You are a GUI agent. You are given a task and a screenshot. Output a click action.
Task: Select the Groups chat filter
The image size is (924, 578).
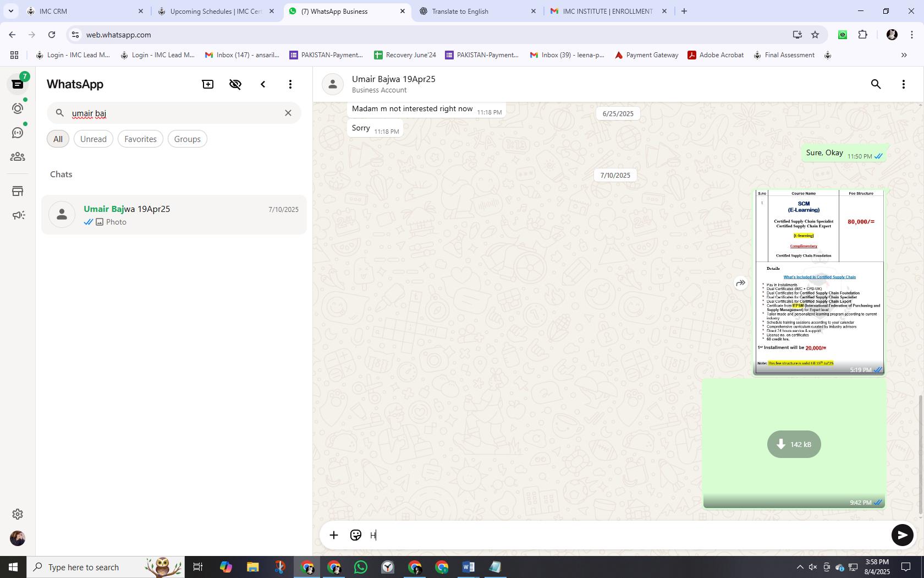[x=188, y=139]
